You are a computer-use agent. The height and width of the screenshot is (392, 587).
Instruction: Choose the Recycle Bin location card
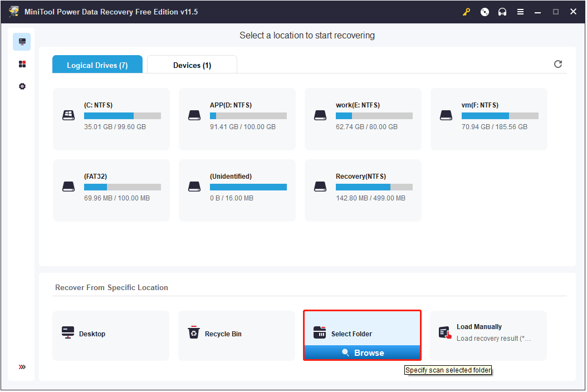(x=237, y=336)
